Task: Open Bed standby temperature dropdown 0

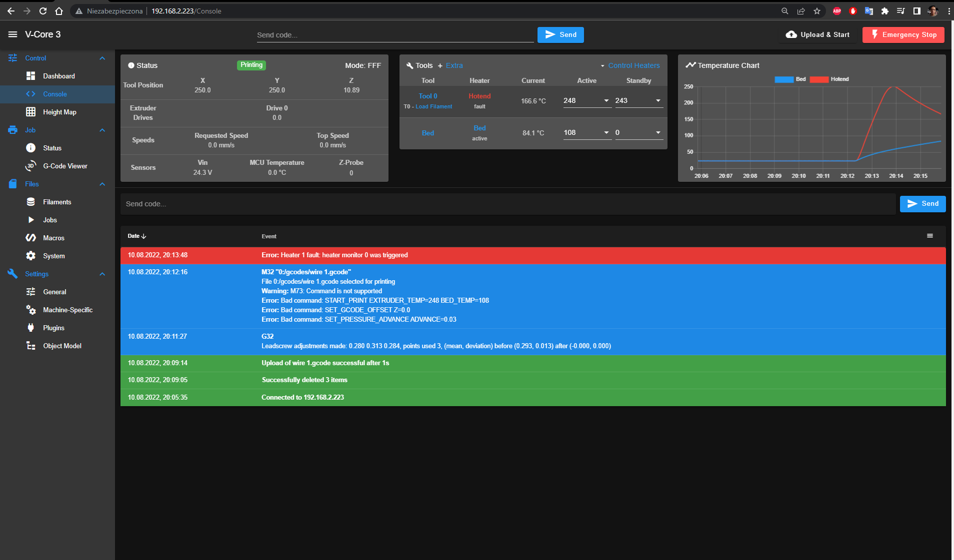Action: pyautogui.click(x=639, y=132)
